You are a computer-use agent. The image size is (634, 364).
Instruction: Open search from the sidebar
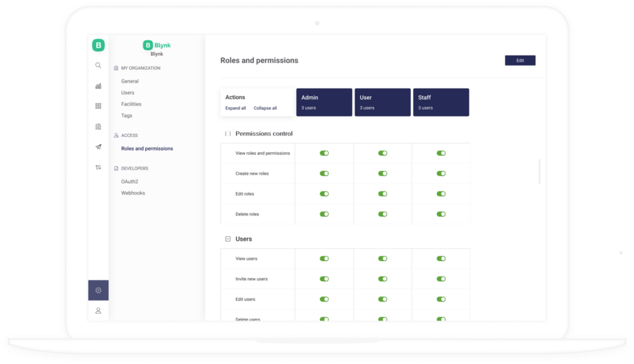click(x=98, y=65)
